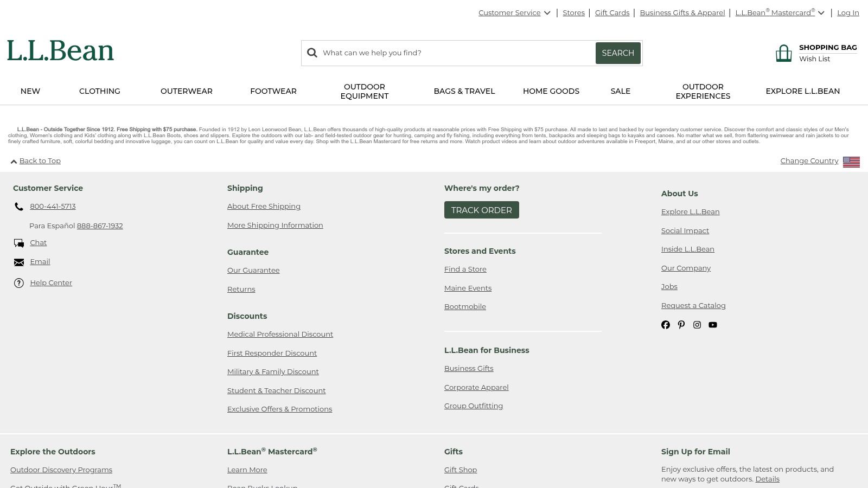The width and height of the screenshot is (868, 488).
Task: Click the Help Center question mark icon
Action: click(x=19, y=283)
